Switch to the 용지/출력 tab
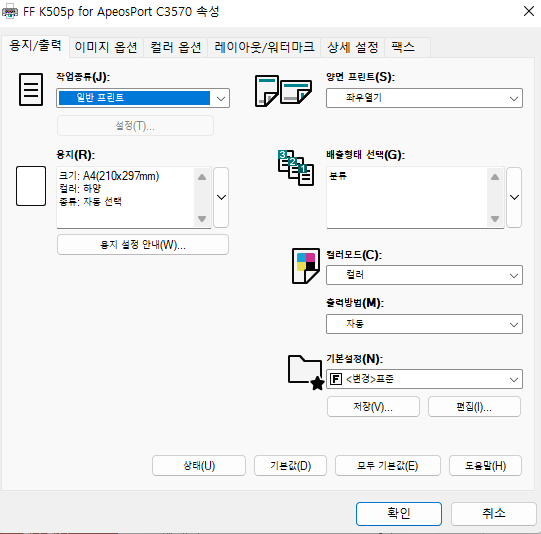541x534 pixels. pos(35,46)
